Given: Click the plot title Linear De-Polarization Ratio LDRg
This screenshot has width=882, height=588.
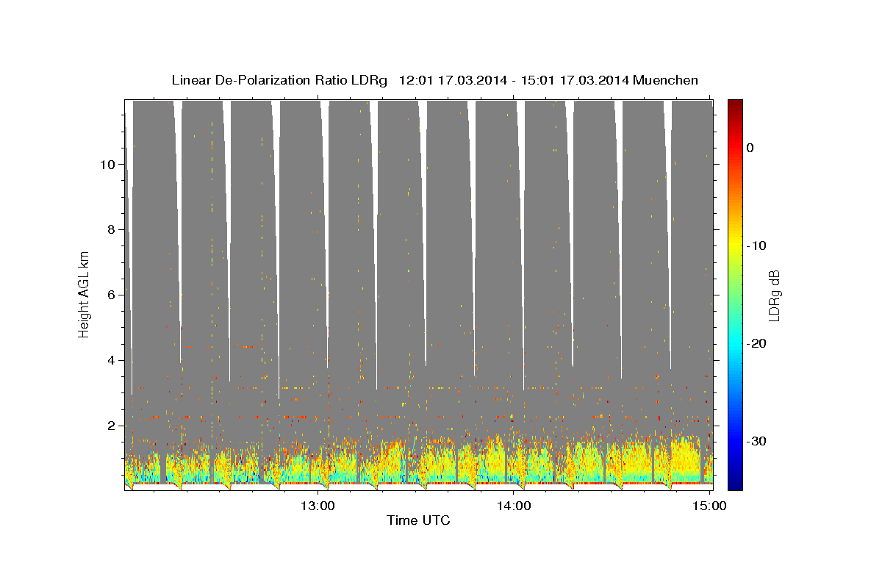Looking at the screenshot, I should [279, 80].
